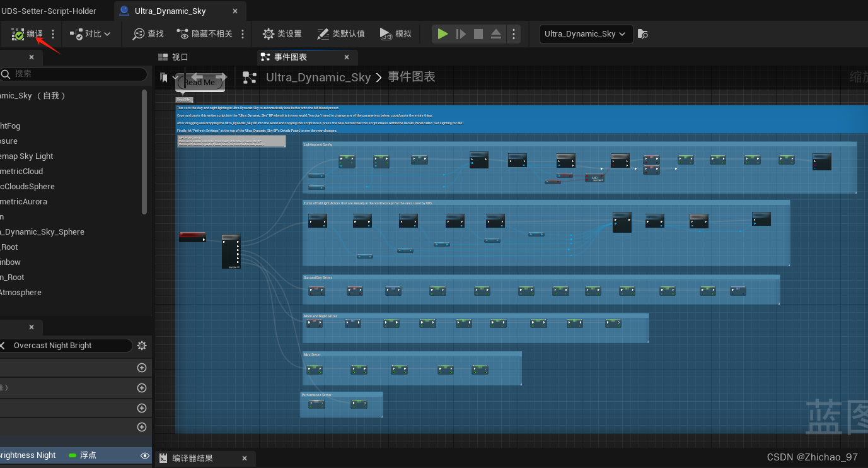Viewport: 868px width, 468px height.
Task: Clear the My Blueprint search text
Action: (x=2, y=346)
